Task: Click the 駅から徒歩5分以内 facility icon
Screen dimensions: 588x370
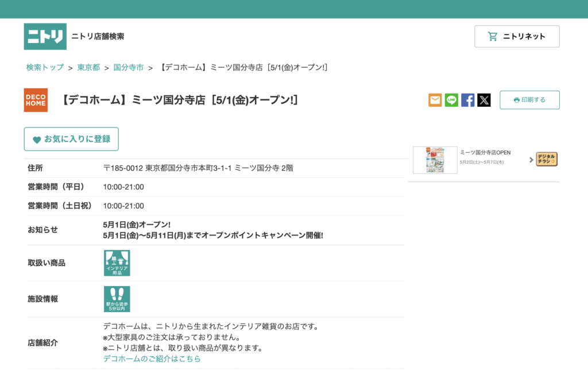Action: pyautogui.click(x=117, y=299)
